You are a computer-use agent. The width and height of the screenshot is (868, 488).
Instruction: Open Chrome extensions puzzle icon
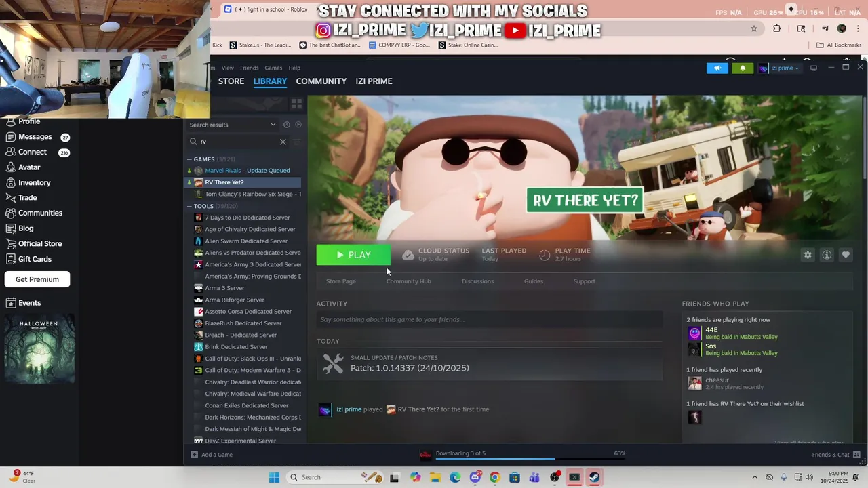(777, 28)
